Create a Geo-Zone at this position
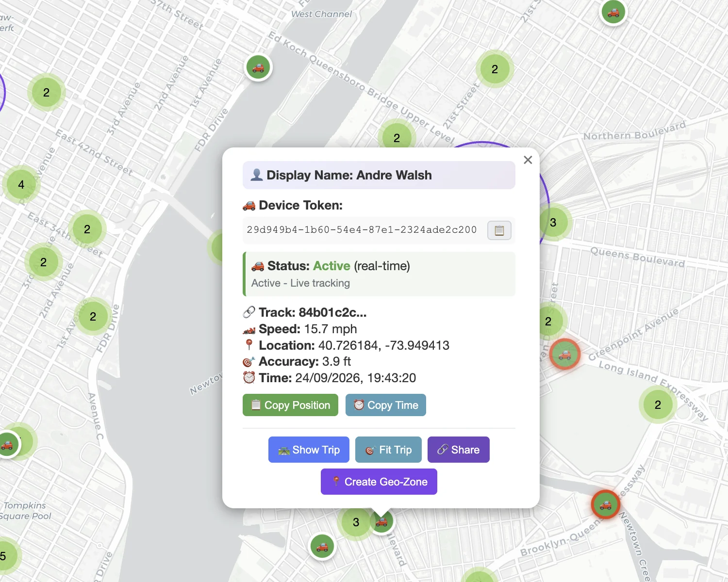This screenshot has height=582, width=728. tap(379, 482)
